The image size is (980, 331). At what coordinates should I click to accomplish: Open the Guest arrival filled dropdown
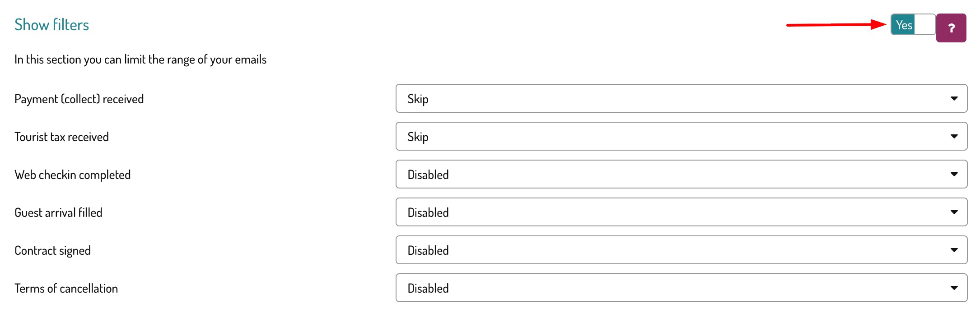pyautogui.click(x=681, y=212)
